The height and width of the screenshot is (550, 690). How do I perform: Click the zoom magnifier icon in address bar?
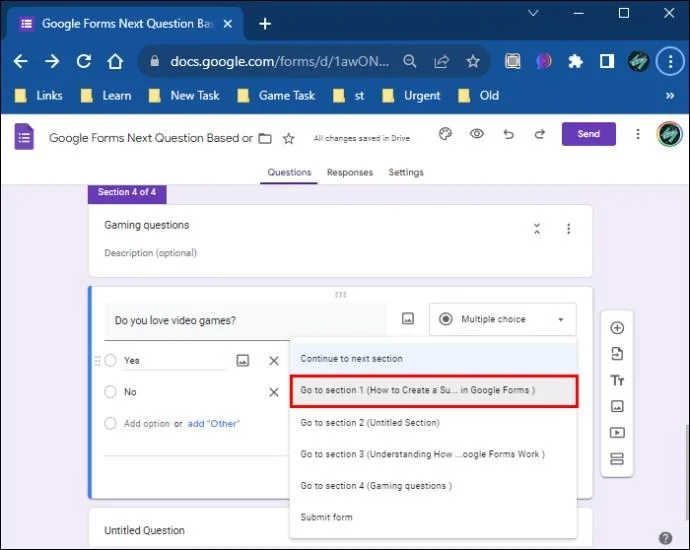410,61
